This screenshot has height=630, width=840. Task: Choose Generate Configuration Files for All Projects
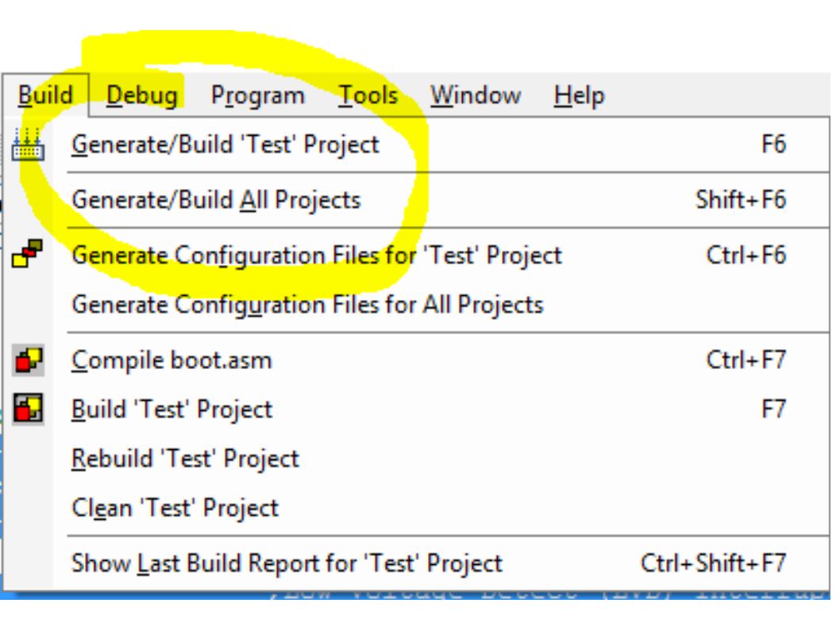point(416,305)
